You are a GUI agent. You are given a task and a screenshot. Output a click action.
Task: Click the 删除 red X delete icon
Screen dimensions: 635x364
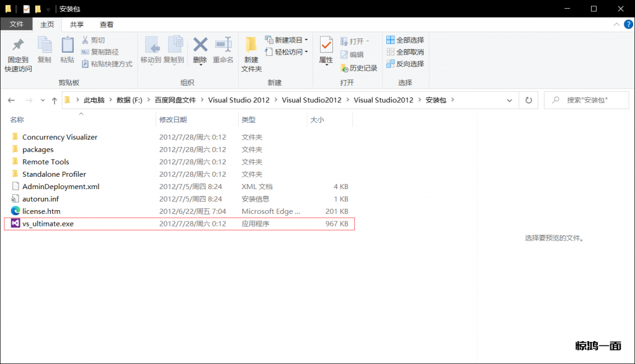(200, 45)
